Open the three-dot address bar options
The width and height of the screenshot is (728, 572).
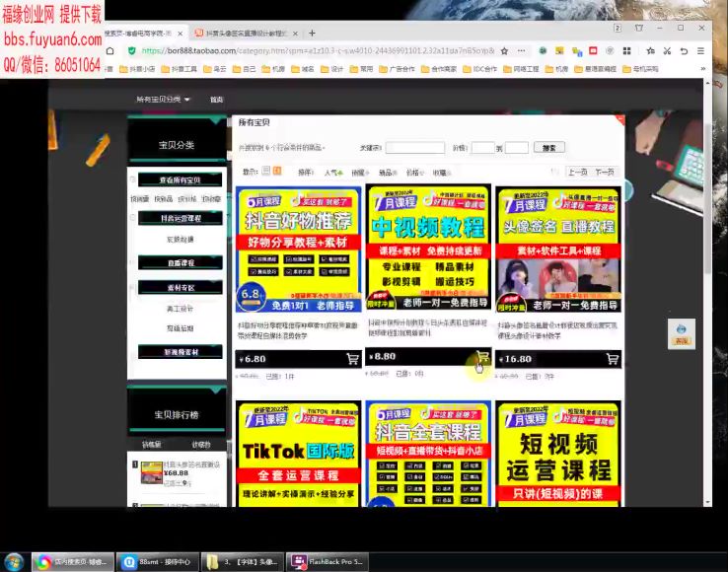[x=522, y=51]
